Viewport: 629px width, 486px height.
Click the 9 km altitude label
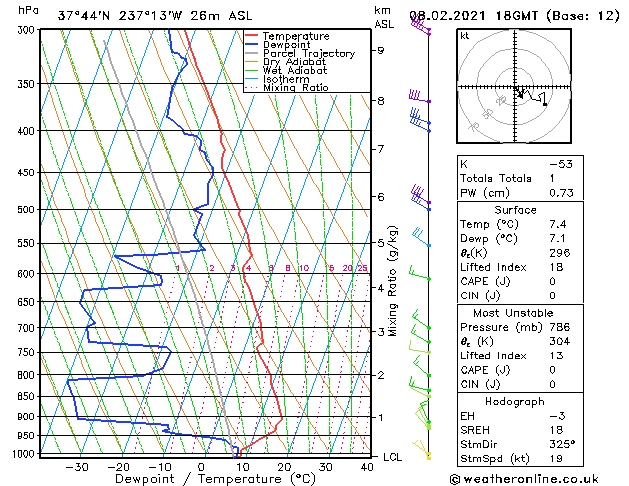380,51
